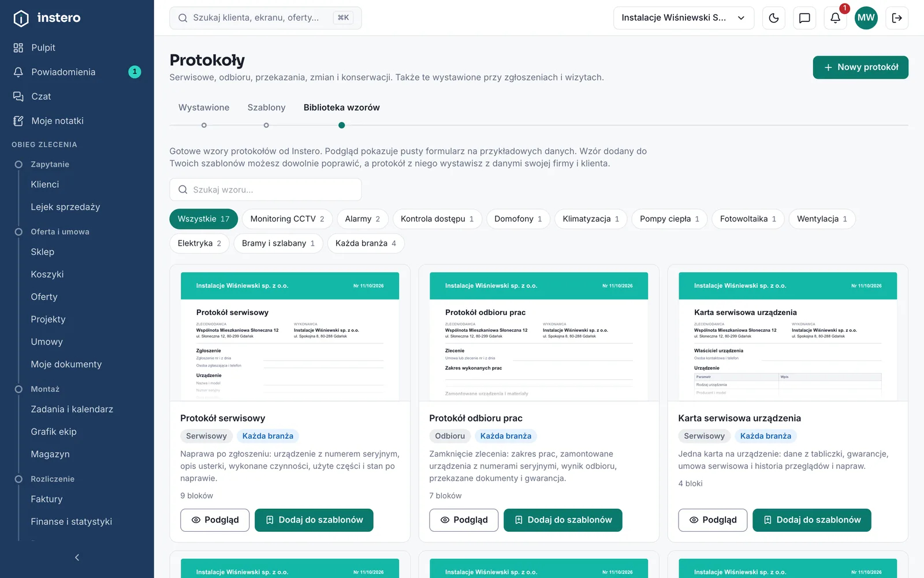Click the Instero logo icon
924x578 pixels.
21,18
